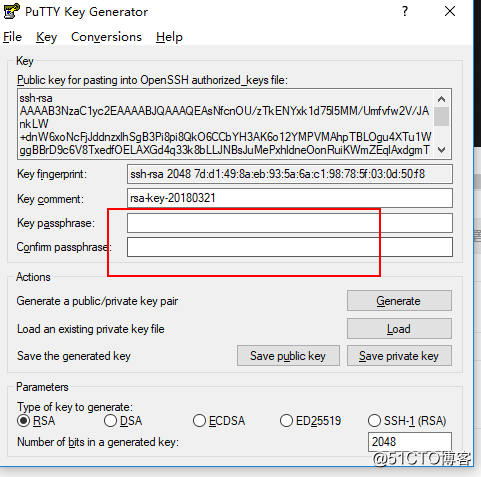Select the ED25519 key type
Viewport: 481px width, 477px height.
coord(311,421)
